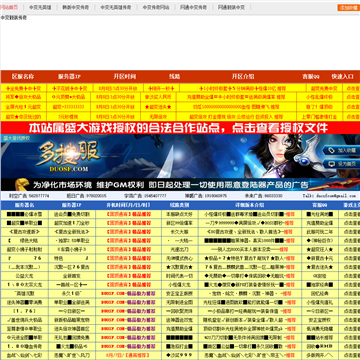This screenshot has width=360, height=360.
Task: Click the 永久1倍 cell in the 英雄沉默 row
Action: point(72,294)
